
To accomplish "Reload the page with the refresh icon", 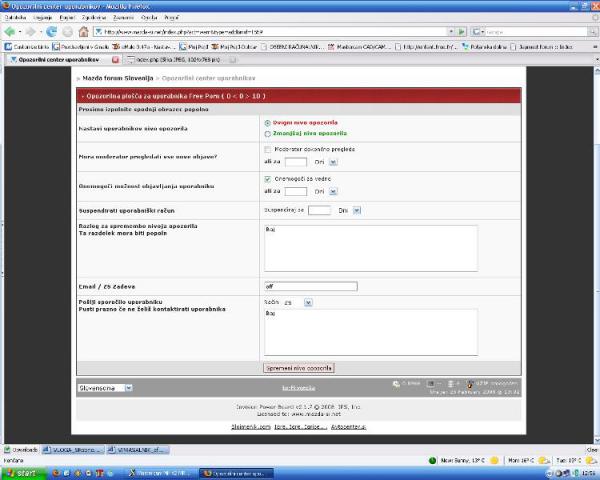I will 51,31.
